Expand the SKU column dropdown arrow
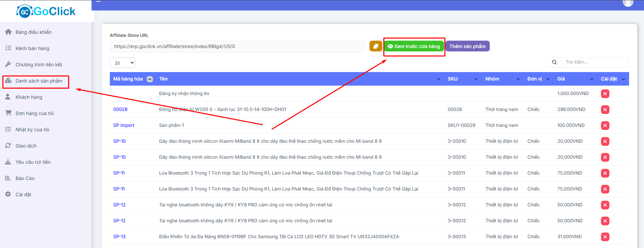 coord(476,79)
